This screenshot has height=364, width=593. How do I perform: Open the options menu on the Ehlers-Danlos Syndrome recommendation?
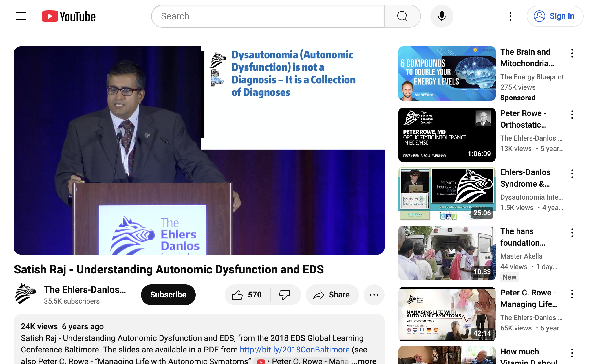pyautogui.click(x=572, y=173)
